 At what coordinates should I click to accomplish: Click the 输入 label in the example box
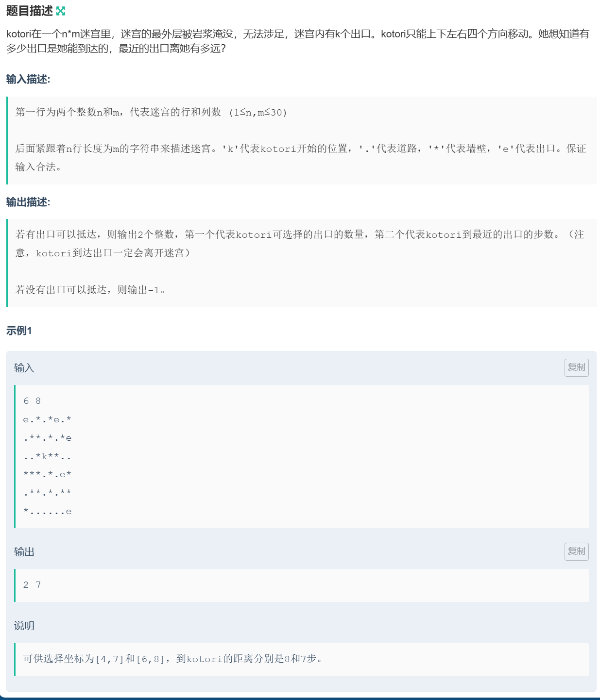24,368
